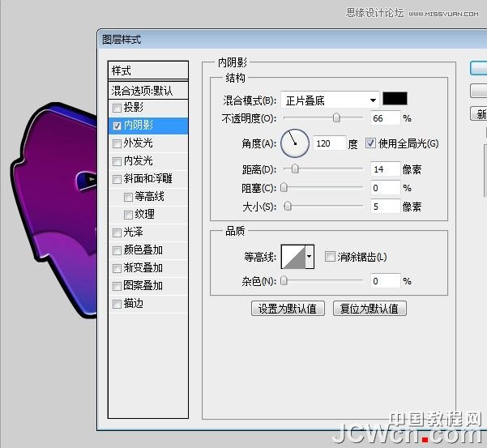Uncheck the 内阴影 inner shadow checkbox
487x448 pixels.
coord(117,126)
